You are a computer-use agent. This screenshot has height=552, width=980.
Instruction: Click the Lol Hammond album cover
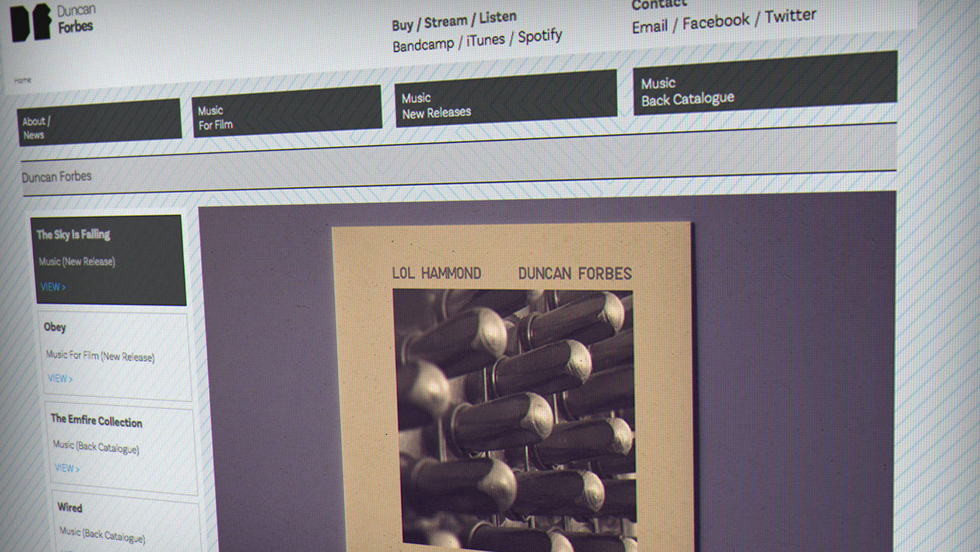[x=513, y=389]
